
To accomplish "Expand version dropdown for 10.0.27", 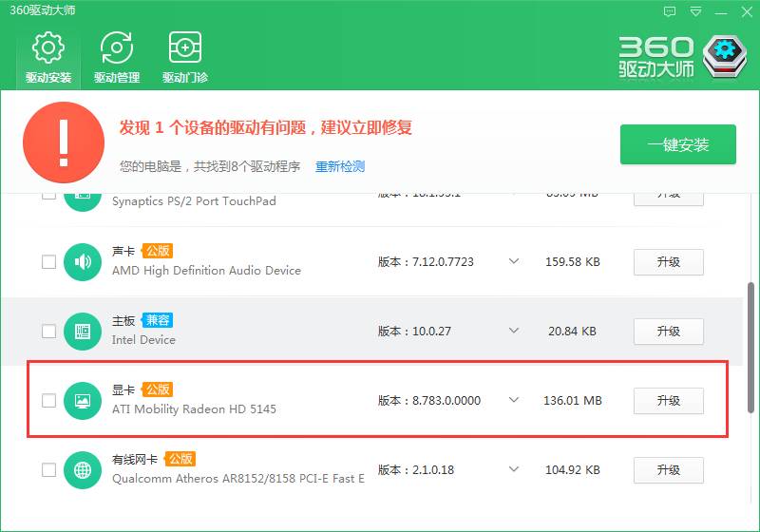I will (x=514, y=331).
